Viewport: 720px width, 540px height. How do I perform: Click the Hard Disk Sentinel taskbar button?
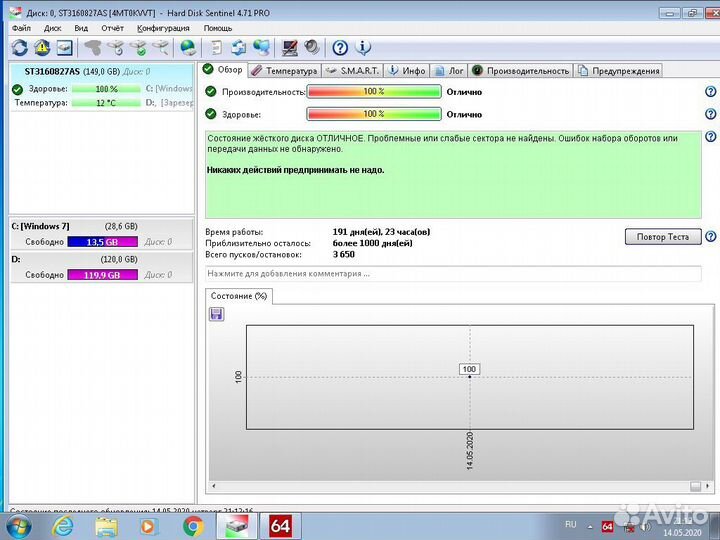click(237, 526)
